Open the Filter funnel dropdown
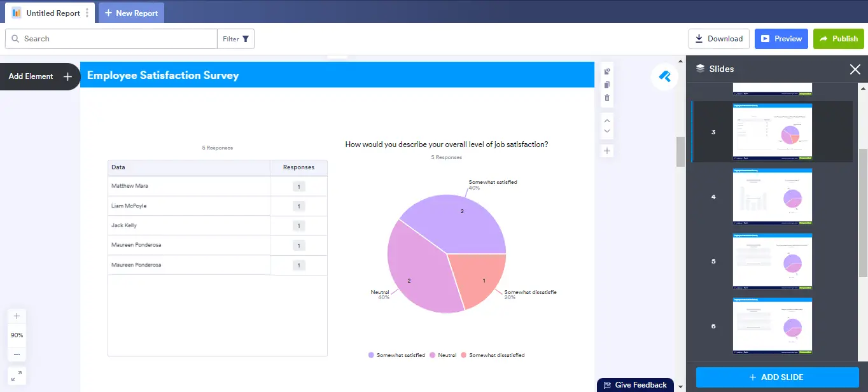Screen dimensions: 868x392 tap(235, 39)
